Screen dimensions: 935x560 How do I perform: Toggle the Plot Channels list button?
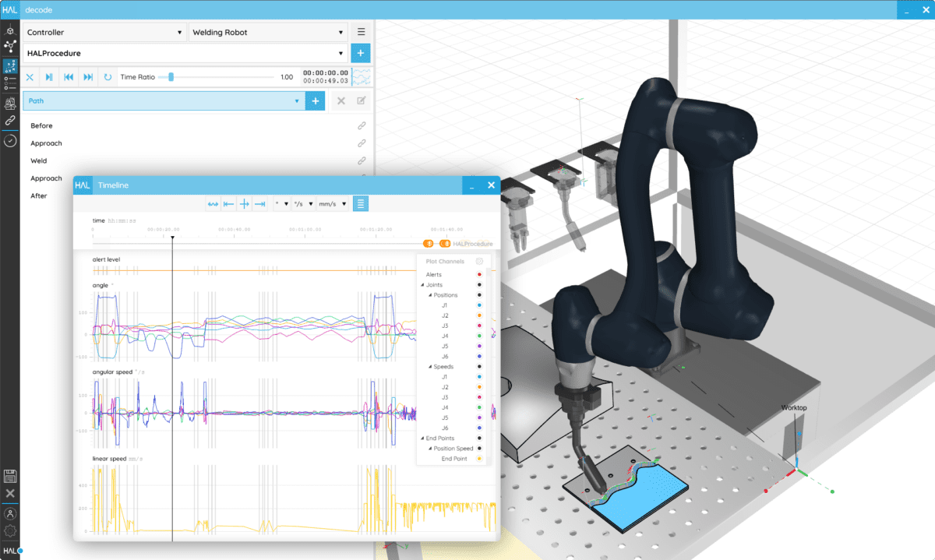pyautogui.click(x=361, y=204)
